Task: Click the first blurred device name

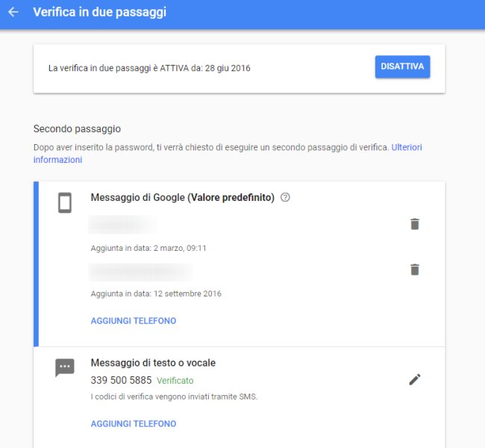Action: coord(122,225)
